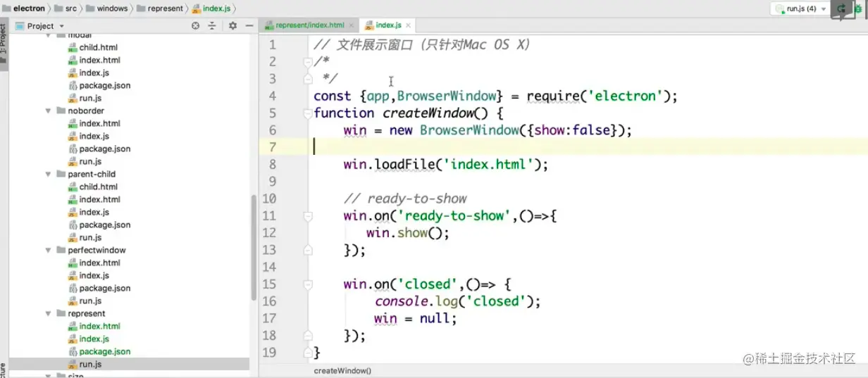Image resolution: width=868 pixels, height=378 pixels.
Task: Click the JS file icon in breadcrumb index.js
Action: [196, 8]
